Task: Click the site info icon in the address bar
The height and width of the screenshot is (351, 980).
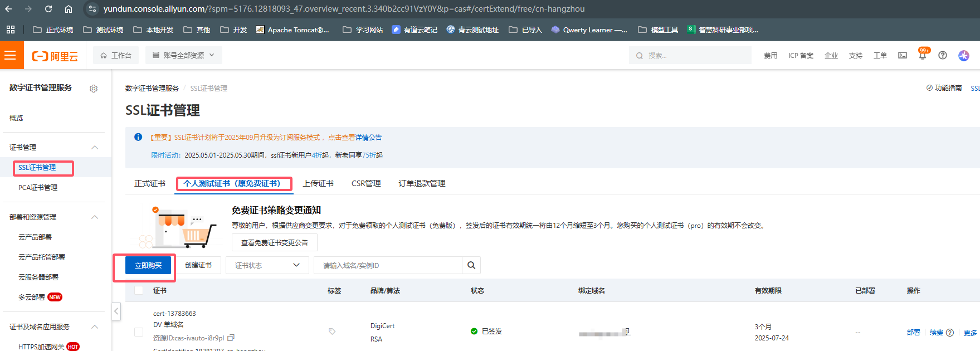Action: pyautogui.click(x=92, y=9)
